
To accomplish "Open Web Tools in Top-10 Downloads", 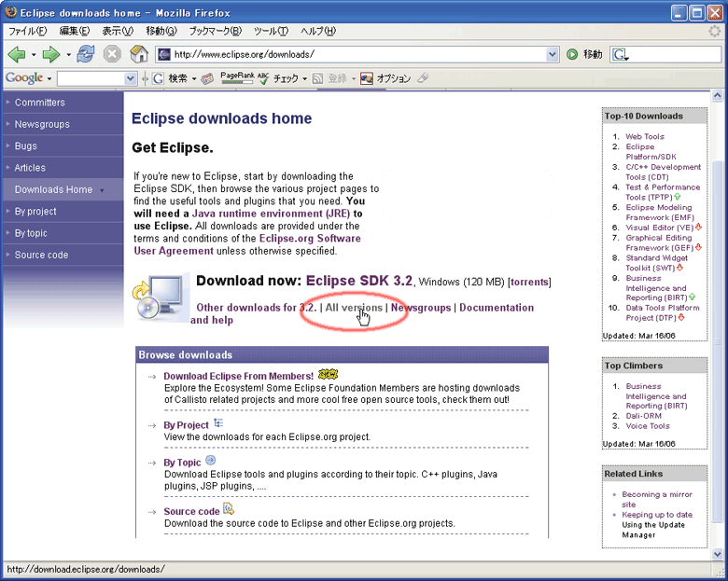I will (x=644, y=136).
